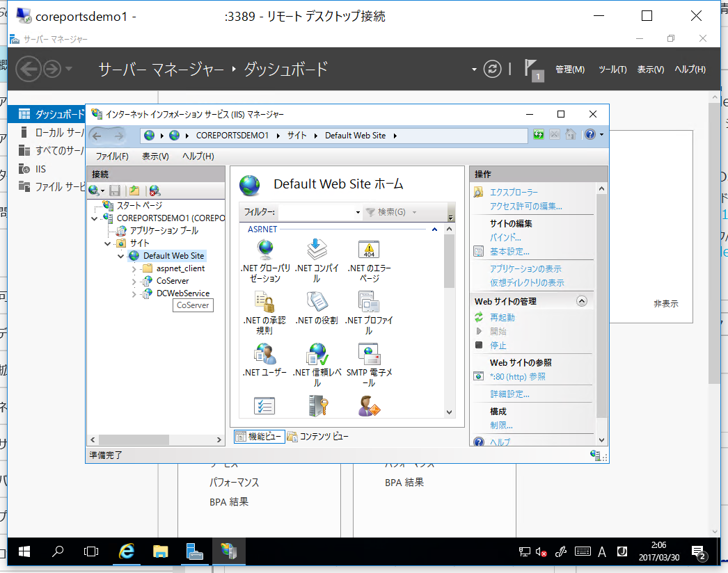Click the home icon in IIS address bar
728x573 pixels.
click(x=571, y=134)
